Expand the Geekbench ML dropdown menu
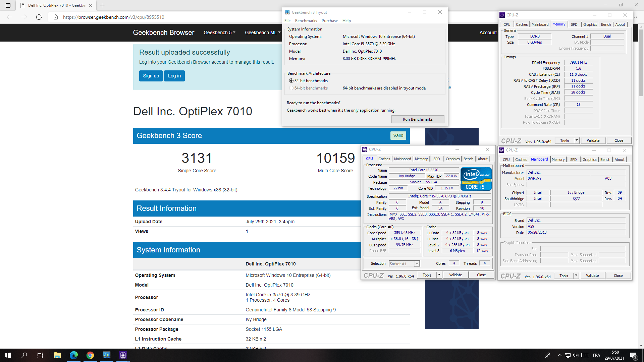The height and width of the screenshot is (362, 644). point(263,33)
